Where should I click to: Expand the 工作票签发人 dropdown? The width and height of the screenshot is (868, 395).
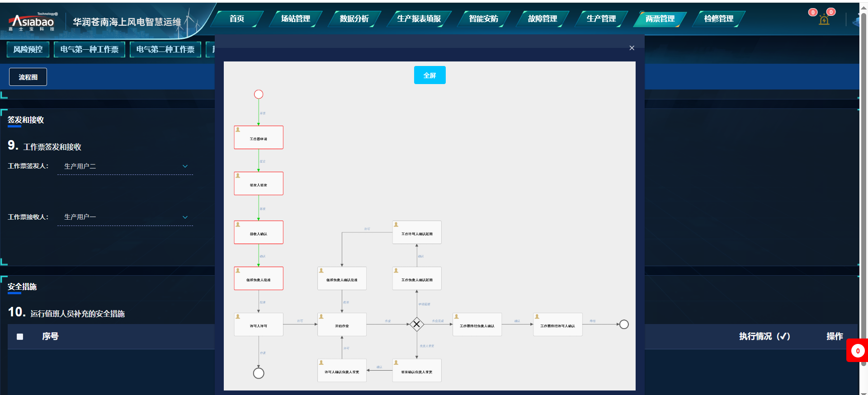tap(185, 166)
